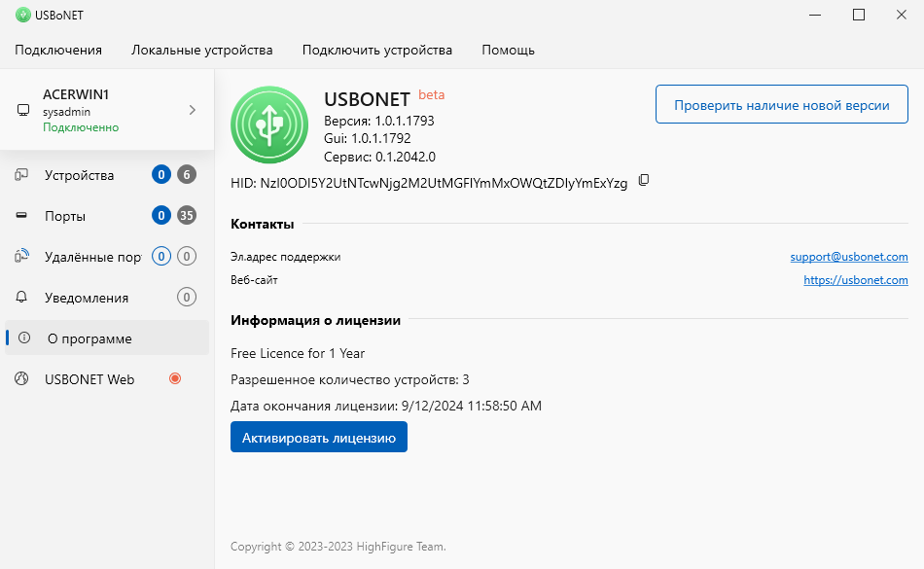Click the Устройства sidebar icon
The height and width of the screenshot is (569, 924).
pyautogui.click(x=21, y=174)
